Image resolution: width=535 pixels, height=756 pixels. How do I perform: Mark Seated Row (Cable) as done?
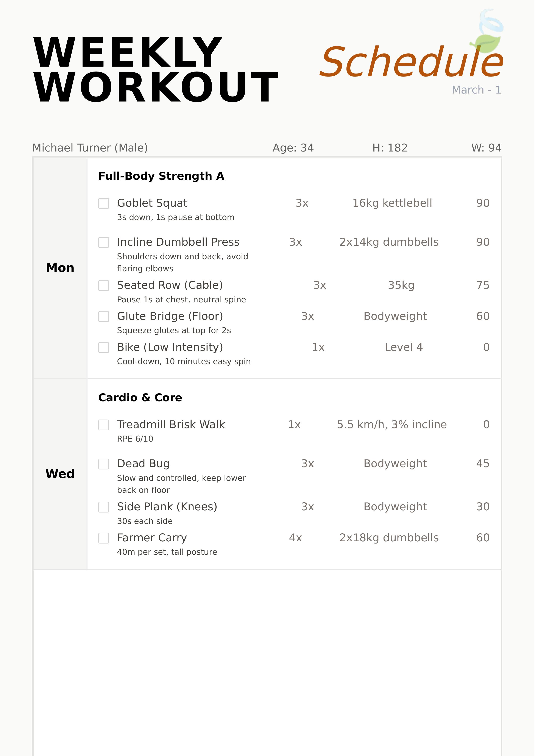[104, 285]
